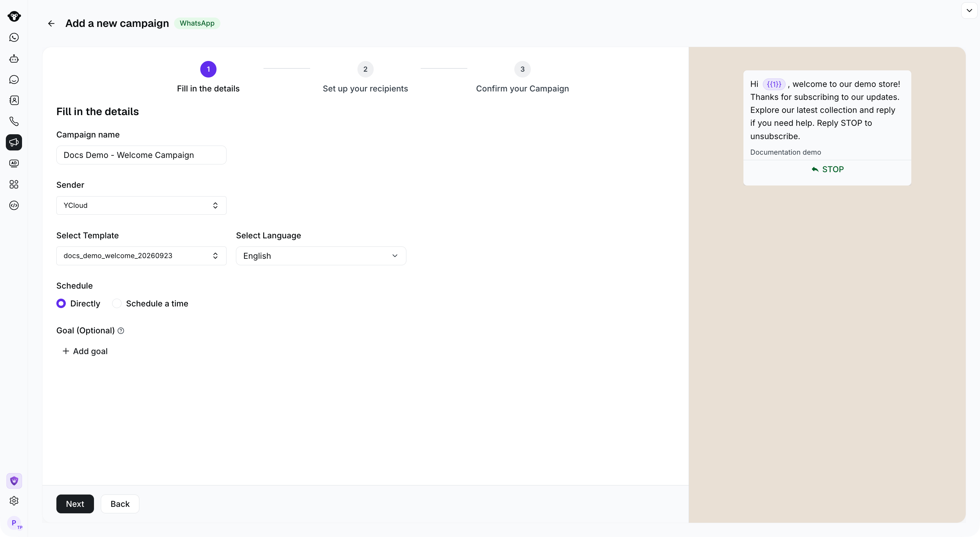Open the Sender dropdown showing YCloud
980x537 pixels.
click(141, 206)
